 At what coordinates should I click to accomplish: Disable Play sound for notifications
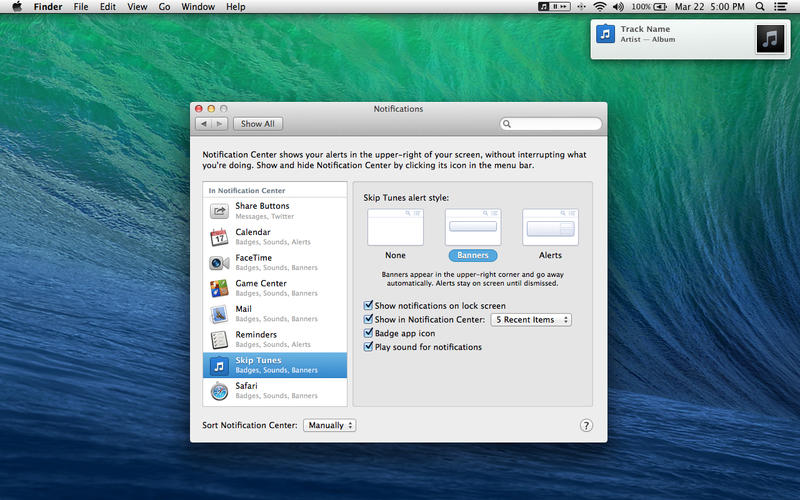[x=368, y=346]
